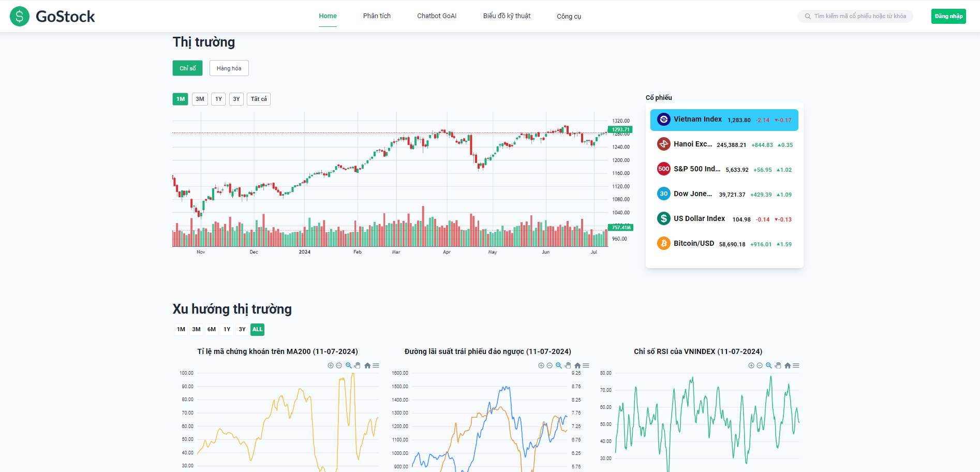
Task: Zoom in on the inverted bond yield chart
Action: point(541,365)
